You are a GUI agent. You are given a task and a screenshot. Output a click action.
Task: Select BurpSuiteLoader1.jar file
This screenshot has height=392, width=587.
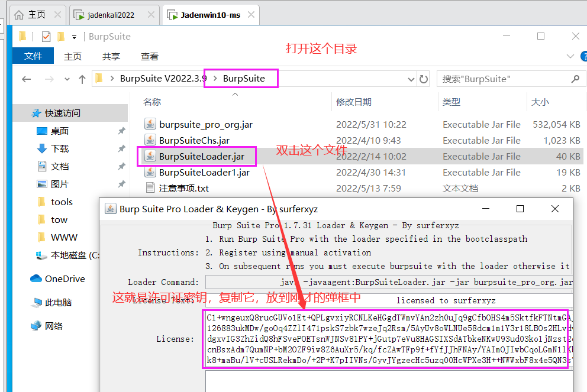(204, 173)
